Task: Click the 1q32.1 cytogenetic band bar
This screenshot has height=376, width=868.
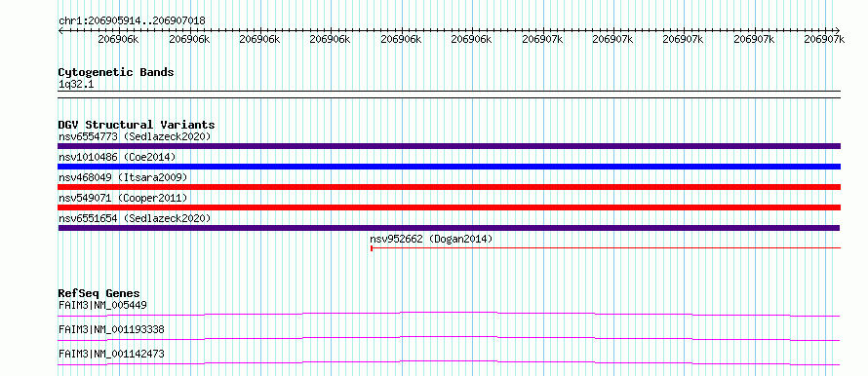Action: click(x=450, y=94)
